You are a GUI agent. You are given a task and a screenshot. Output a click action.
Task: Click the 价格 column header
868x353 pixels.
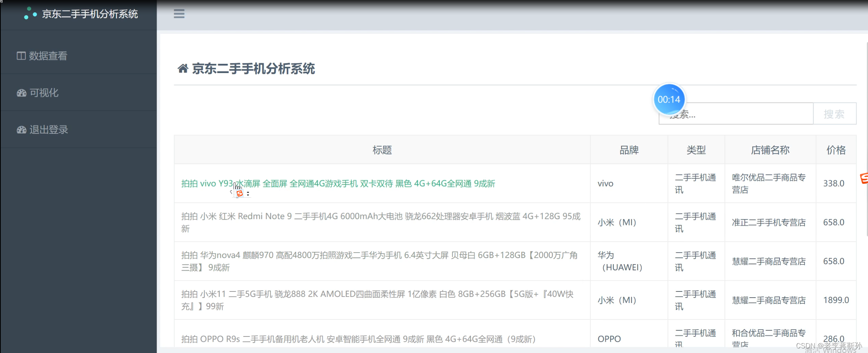[x=836, y=150]
